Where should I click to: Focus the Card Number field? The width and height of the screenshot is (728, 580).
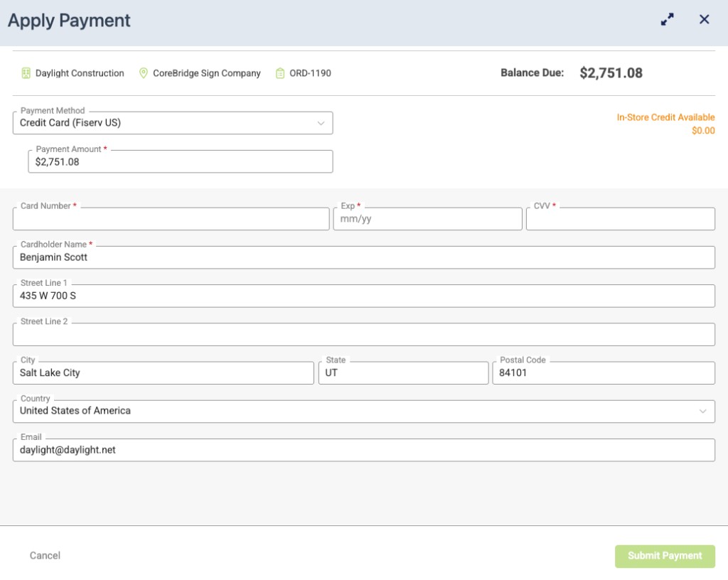point(171,218)
